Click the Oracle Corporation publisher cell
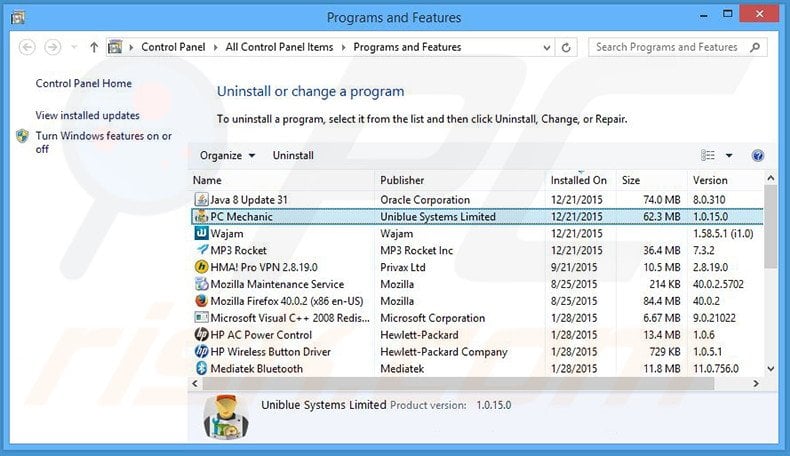790x456 pixels. tap(425, 200)
